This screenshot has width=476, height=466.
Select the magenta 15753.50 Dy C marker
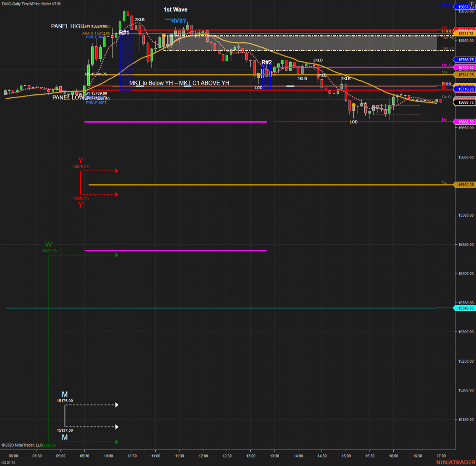coord(465,67)
